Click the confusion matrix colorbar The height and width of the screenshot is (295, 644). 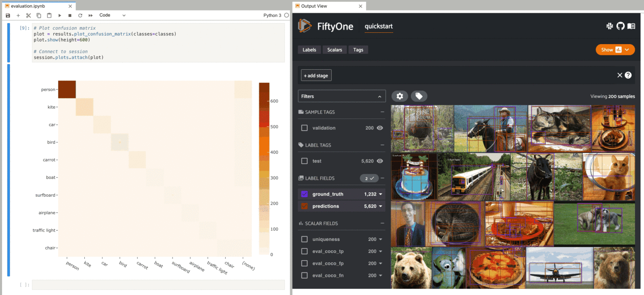pos(264,168)
